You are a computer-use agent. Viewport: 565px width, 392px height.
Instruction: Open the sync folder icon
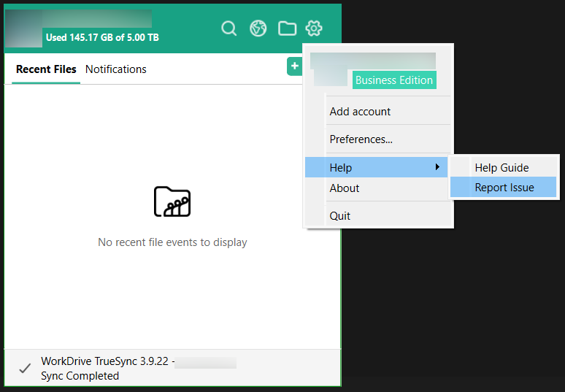tap(287, 28)
